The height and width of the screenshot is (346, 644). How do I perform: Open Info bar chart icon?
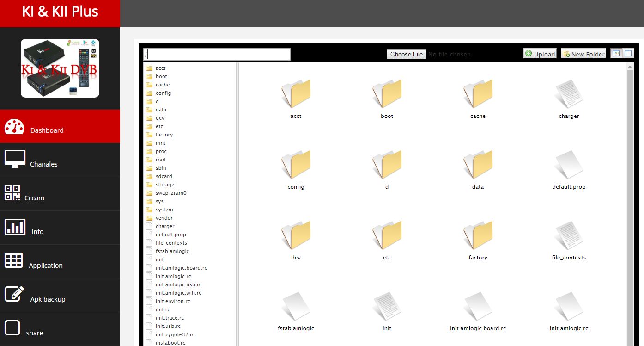tap(15, 227)
